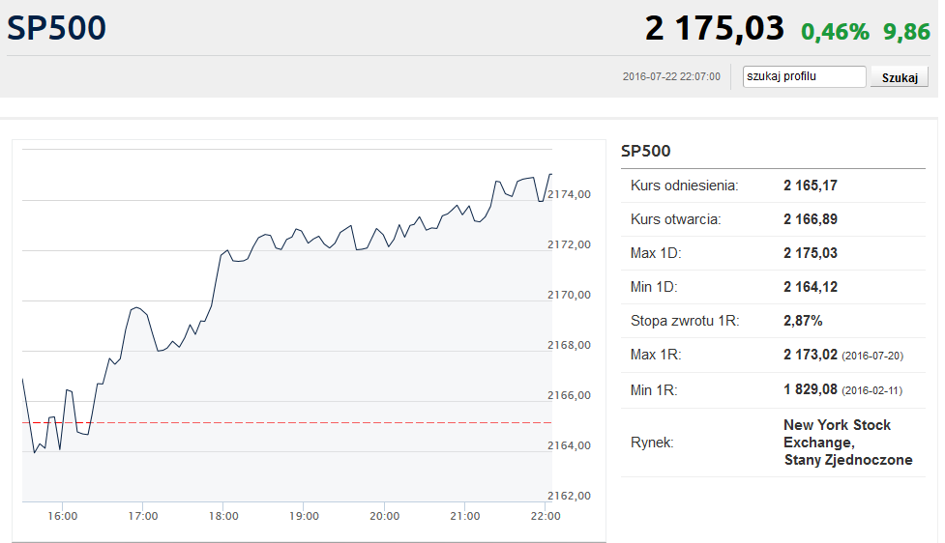Click the Stopa zwrotu 1R value 2,87%
This screenshot has width=945, height=543.
click(x=803, y=321)
